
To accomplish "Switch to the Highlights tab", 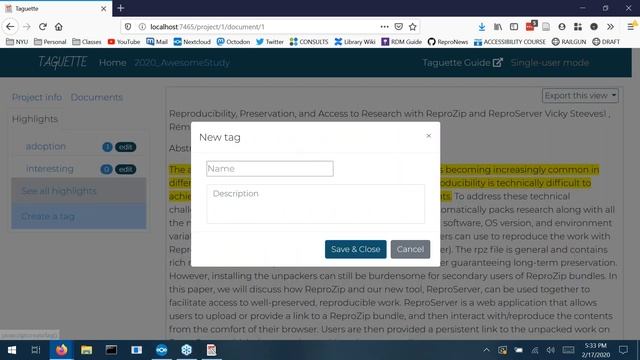I will coord(35,119).
